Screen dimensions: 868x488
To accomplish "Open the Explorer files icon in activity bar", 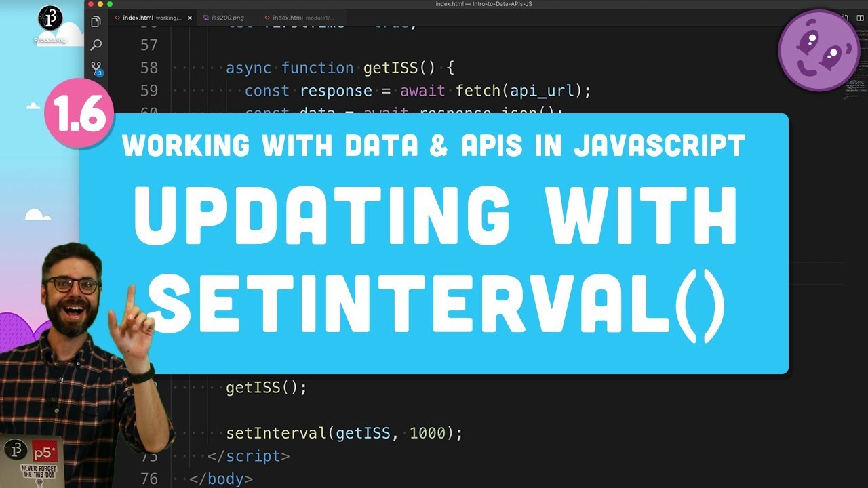I will 96,22.
